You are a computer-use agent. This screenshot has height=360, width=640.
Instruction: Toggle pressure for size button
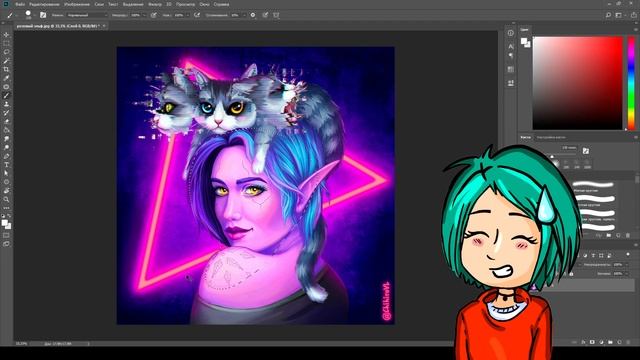[265, 15]
